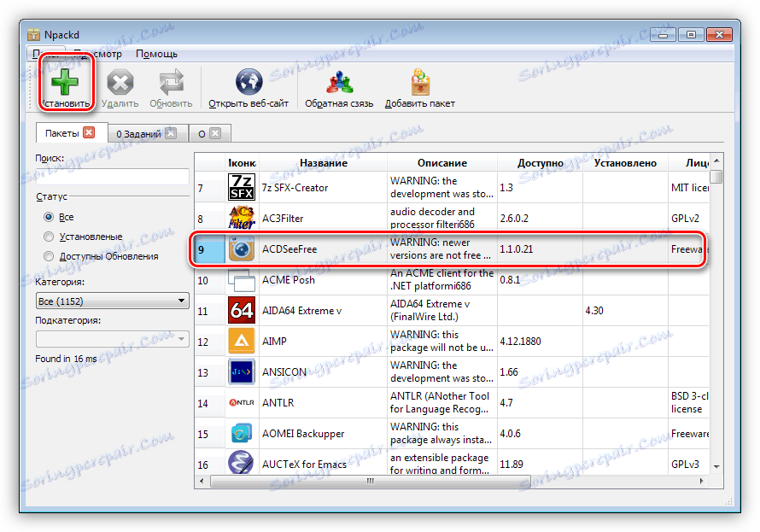Click the vertical scrollbar down arrow
Screen dimensions: 760x532
click(716, 466)
